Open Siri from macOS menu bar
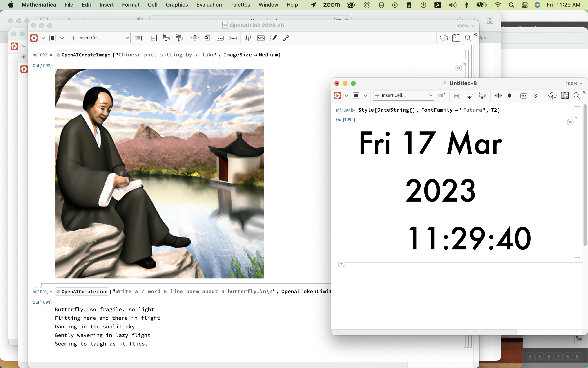Image resolution: width=588 pixels, height=368 pixels. point(537,5)
